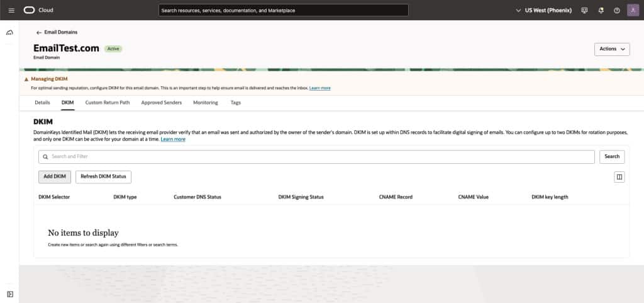Screen dimensions: 644x303
Task: Click the dashboard gauge sidebar icon
Action: pyautogui.click(x=9, y=33)
